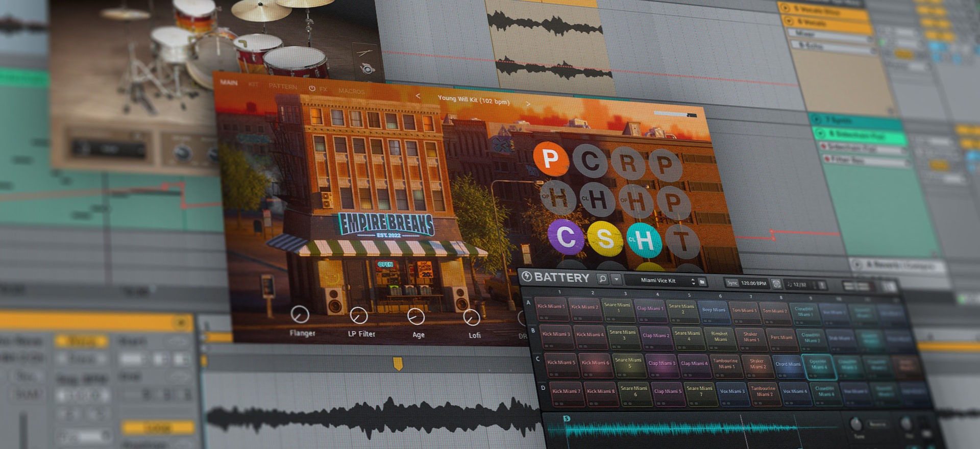
Task: Toggle the Sync button in Battery
Action: (732, 283)
